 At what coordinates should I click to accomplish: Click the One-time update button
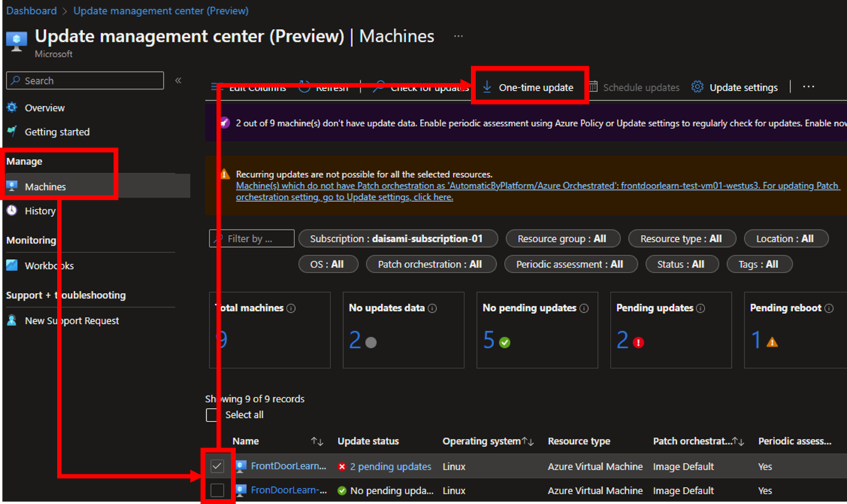pyautogui.click(x=529, y=88)
